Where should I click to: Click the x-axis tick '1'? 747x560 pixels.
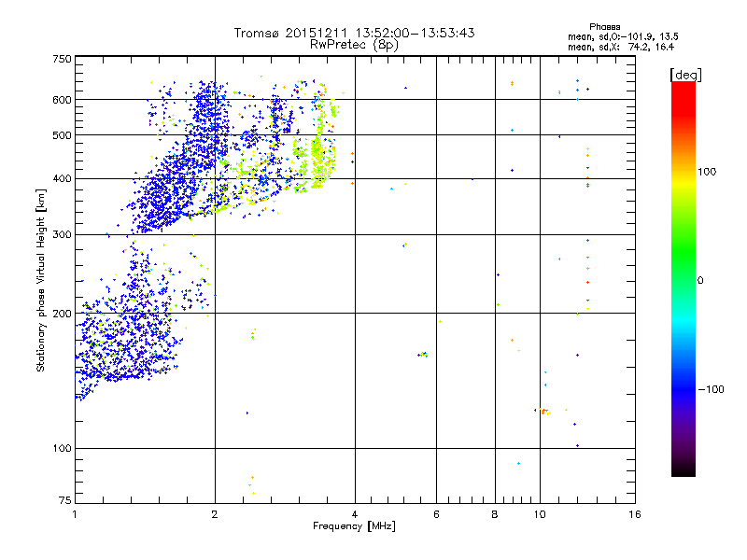[x=75, y=514]
